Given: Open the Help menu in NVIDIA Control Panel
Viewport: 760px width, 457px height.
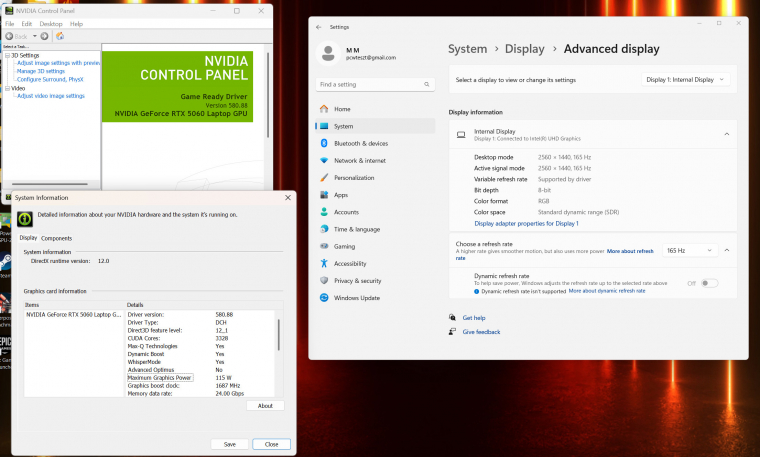Looking at the screenshot, I should (x=76, y=24).
